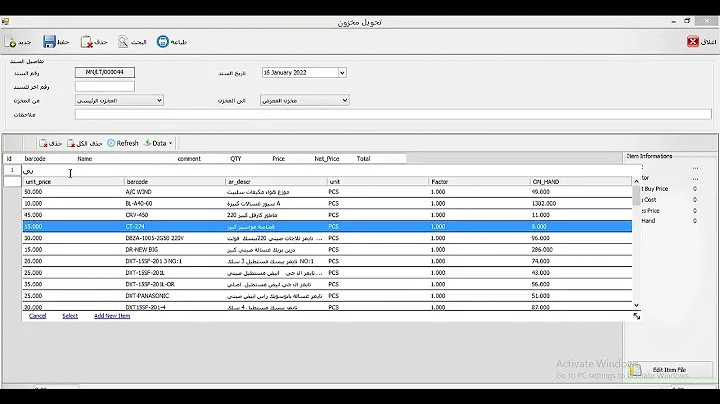The height and width of the screenshot is (404, 720).
Task: Click scroll up arrow of lookup list
Action: 636,182
